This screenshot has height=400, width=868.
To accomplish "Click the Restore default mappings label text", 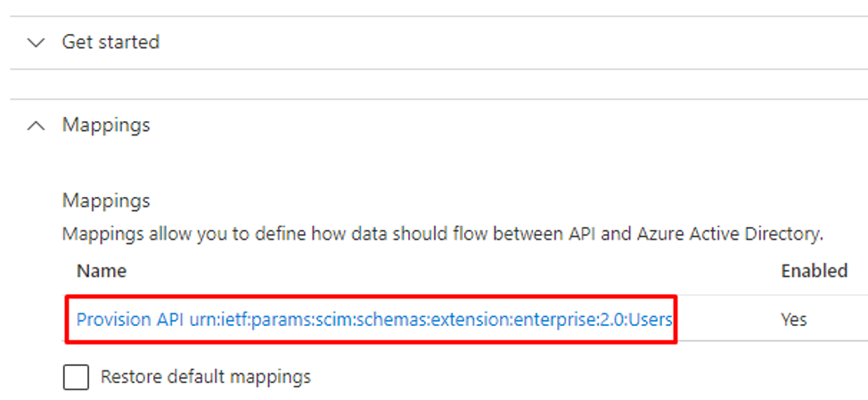I will 205,377.
